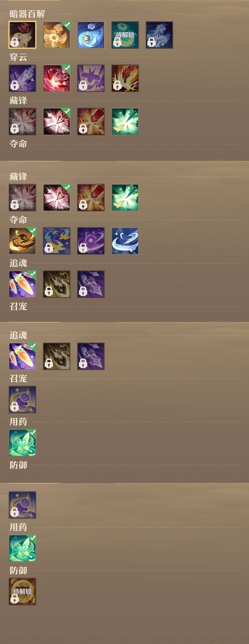Choose the white crescent swirl 夺命 skill
The height and width of the screenshot is (644, 249).
pyautogui.click(x=125, y=241)
